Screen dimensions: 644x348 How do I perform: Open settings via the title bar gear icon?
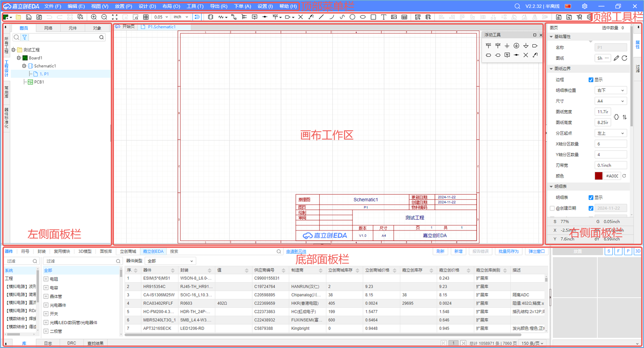point(584,6)
